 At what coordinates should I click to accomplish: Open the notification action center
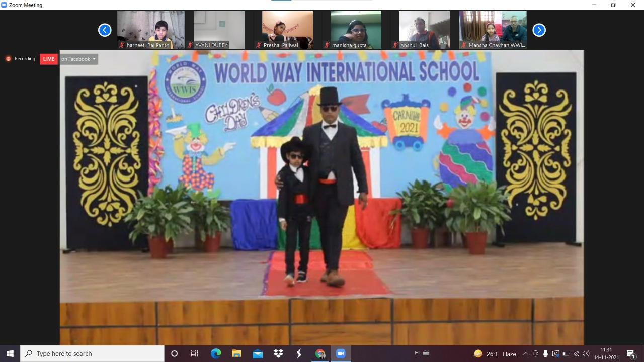(630, 353)
